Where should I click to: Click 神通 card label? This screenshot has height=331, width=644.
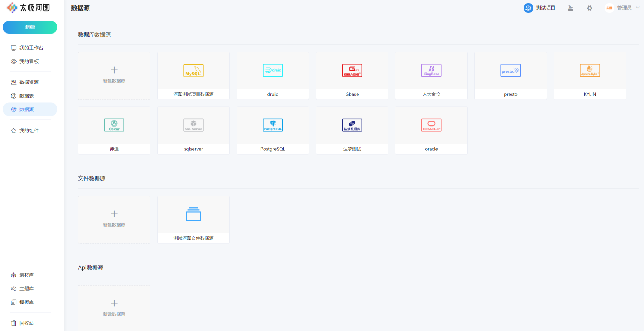coord(114,149)
